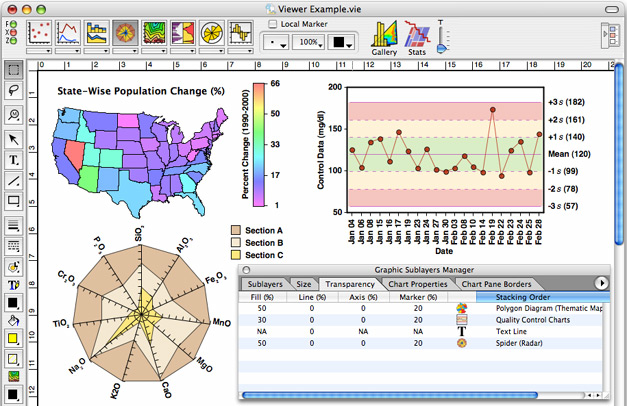The image size is (627, 406).
Task: Click the marker symbol tool in left palette
Action: [x=14, y=267]
